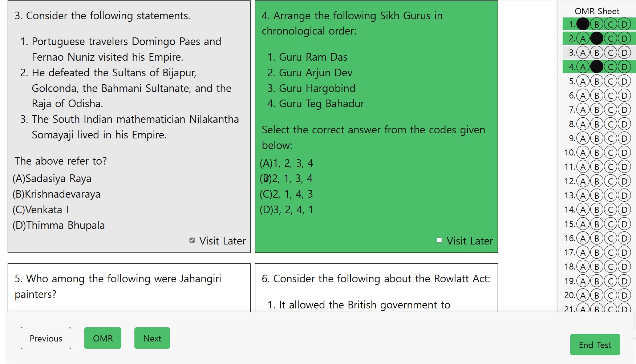Go to the Previous question page
636x364 pixels.
pos(46,338)
